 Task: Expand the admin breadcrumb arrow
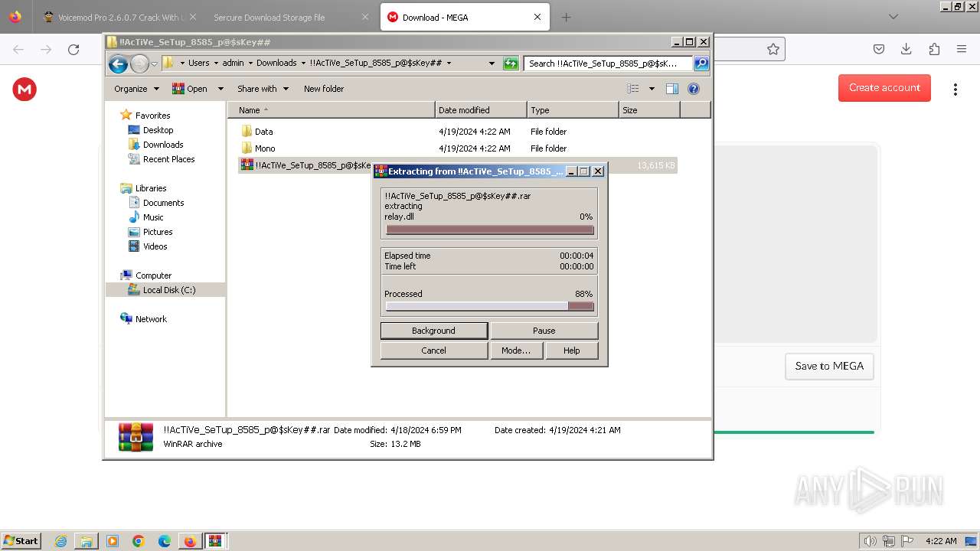tap(250, 64)
